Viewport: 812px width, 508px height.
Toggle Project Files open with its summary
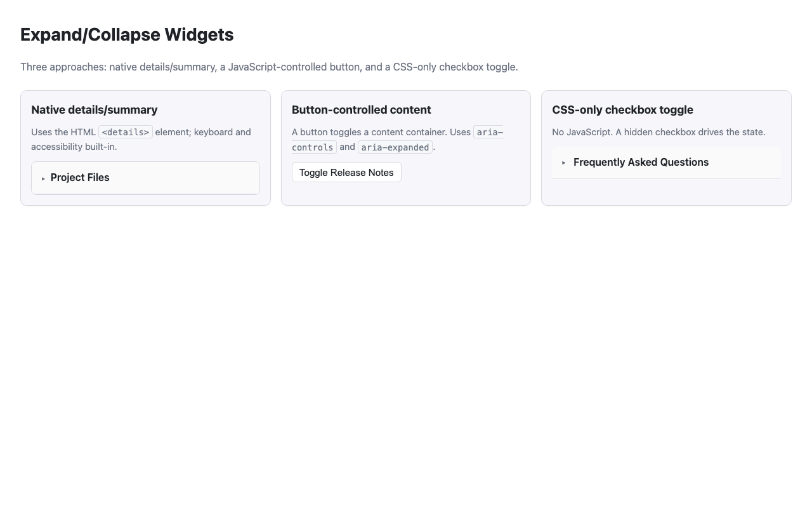(80, 178)
